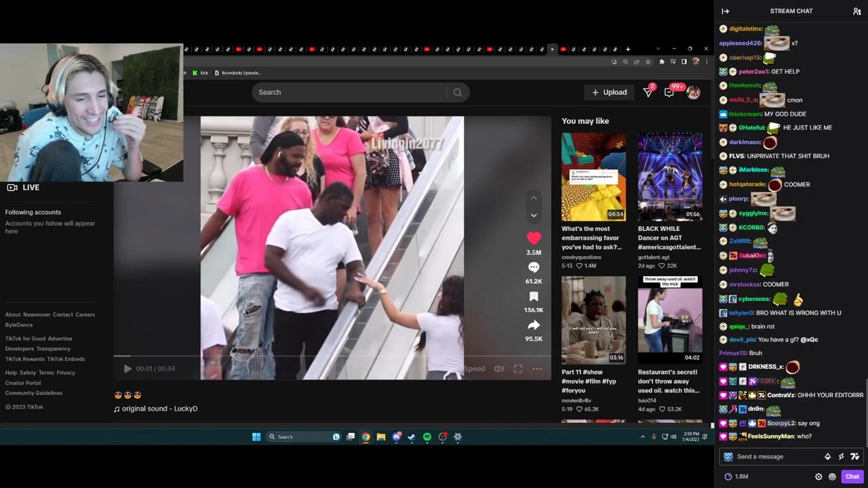Open a new Chrome tab
This screenshot has width=868, height=488.
coord(628,49)
